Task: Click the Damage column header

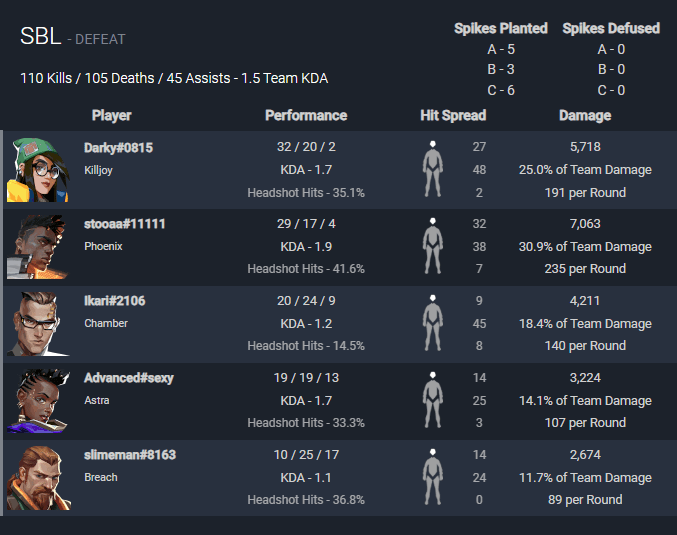Action: (585, 115)
